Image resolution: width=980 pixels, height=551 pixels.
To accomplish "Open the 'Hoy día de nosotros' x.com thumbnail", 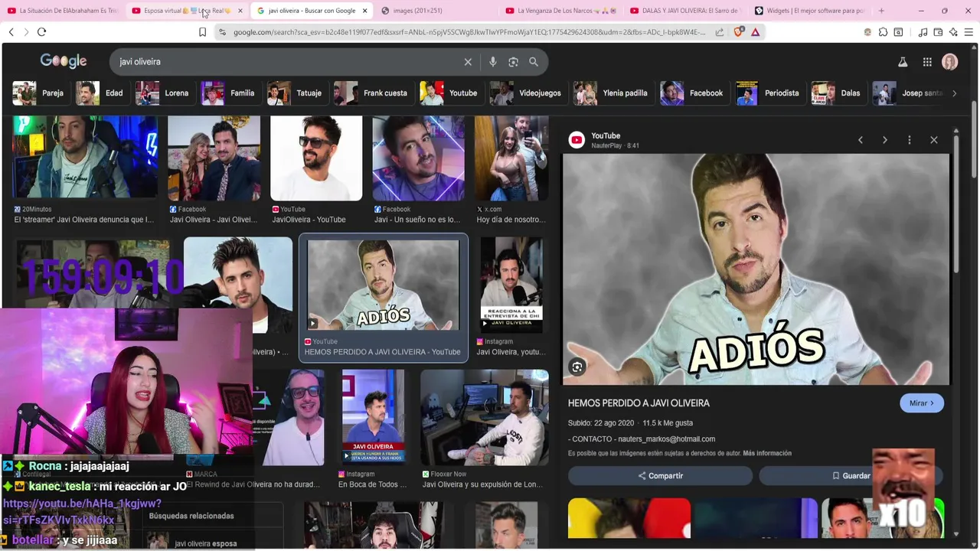I will tap(511, 158).
